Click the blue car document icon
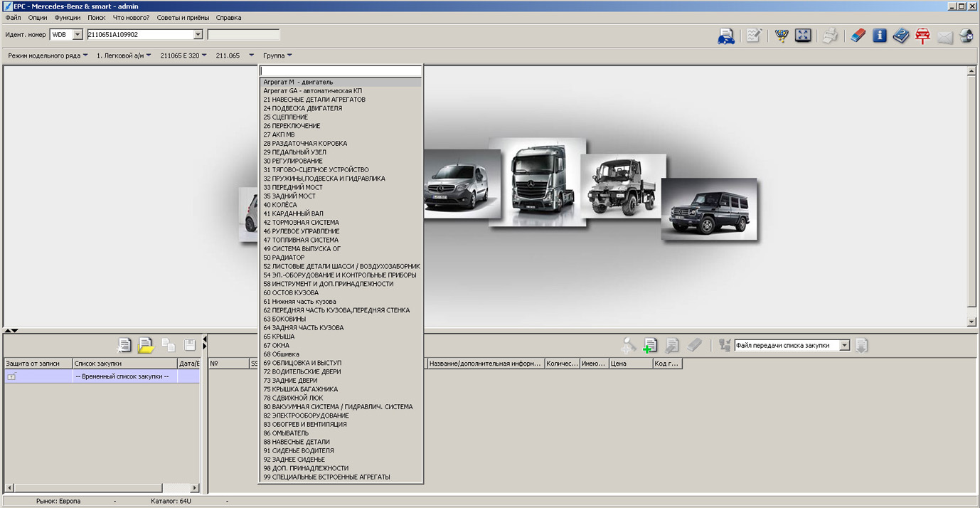 tap(726, 36)
